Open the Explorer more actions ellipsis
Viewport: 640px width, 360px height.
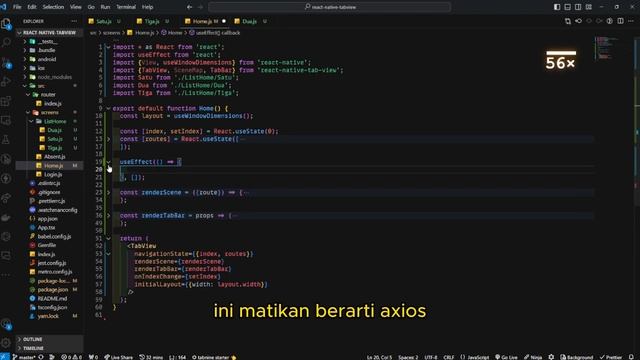tap(74, 21)
